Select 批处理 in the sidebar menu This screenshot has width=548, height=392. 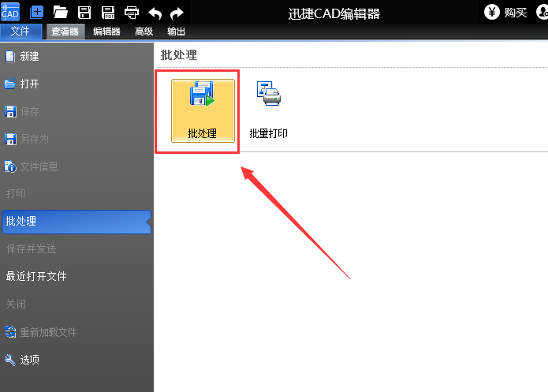click(x=76, y=222)
